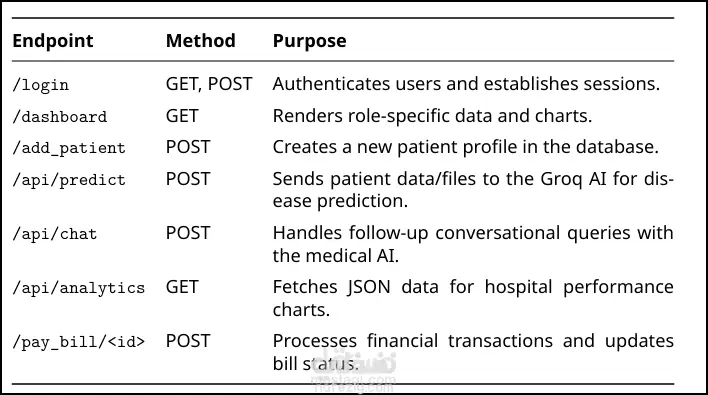Click the POST method in /add_patient row
708x395 pixels.
tap(188, 147)
